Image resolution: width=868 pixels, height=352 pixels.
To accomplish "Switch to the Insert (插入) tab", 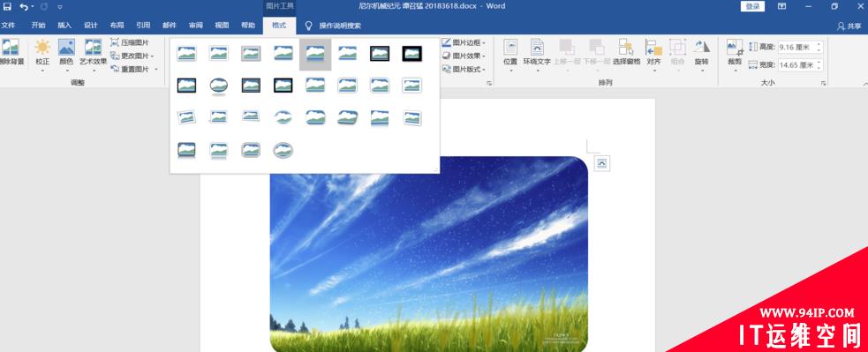I will [x=64, y=26].
